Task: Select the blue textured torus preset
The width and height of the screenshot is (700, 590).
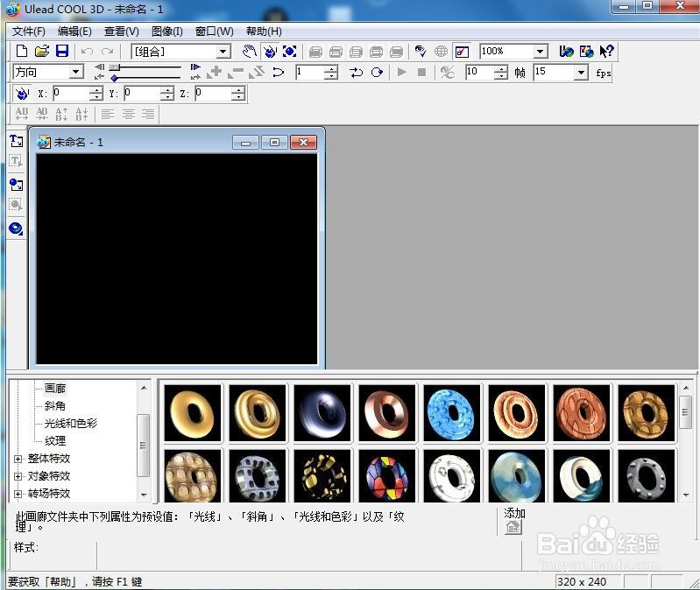Action: click(452, 413)
